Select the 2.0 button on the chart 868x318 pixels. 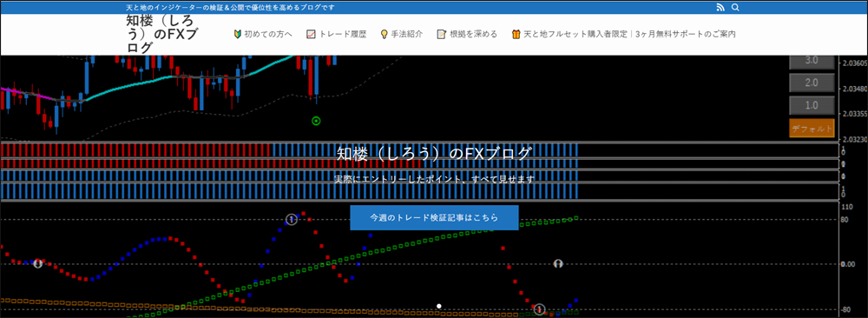coord(812,83)
